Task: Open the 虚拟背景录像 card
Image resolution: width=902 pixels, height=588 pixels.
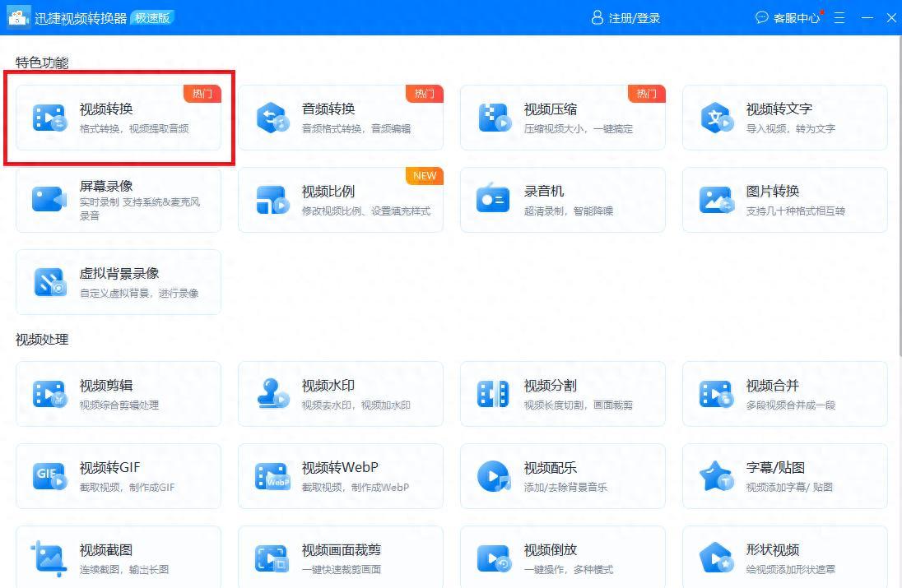Action: pos(119,281)
